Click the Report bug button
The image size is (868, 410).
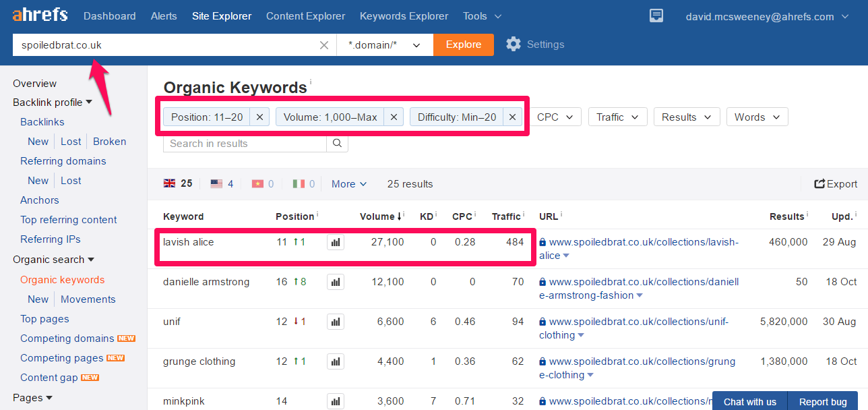point(823,401)
